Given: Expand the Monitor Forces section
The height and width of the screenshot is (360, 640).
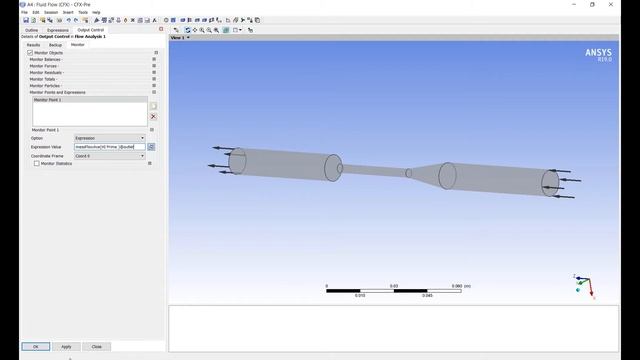Looking at the screenshot, I should tap(154, 66).
